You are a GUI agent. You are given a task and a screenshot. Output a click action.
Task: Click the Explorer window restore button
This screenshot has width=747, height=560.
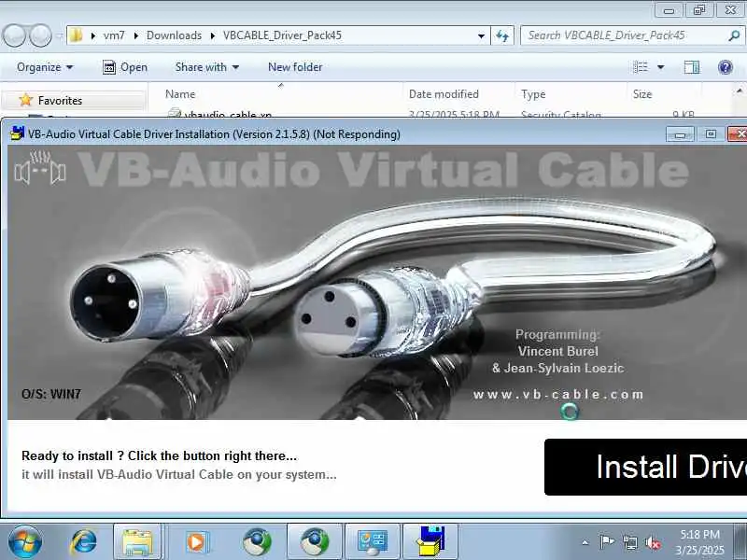point(699,9)
